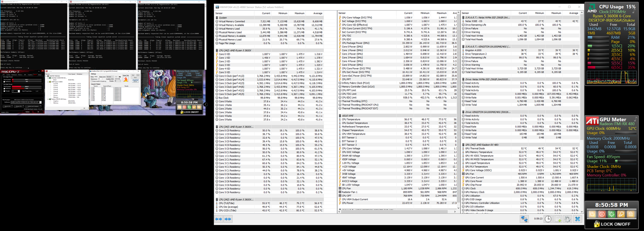Image resolution: width=644 pixels, height=231 pixels.
Task: Click Times to run input in IntelBurnTest
Action: [x=100, y=79]
